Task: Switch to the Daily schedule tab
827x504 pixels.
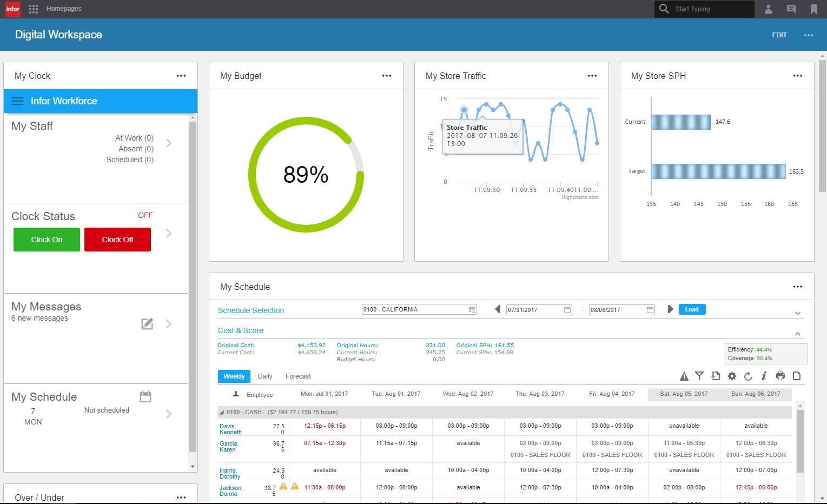Action: point(265,376)
